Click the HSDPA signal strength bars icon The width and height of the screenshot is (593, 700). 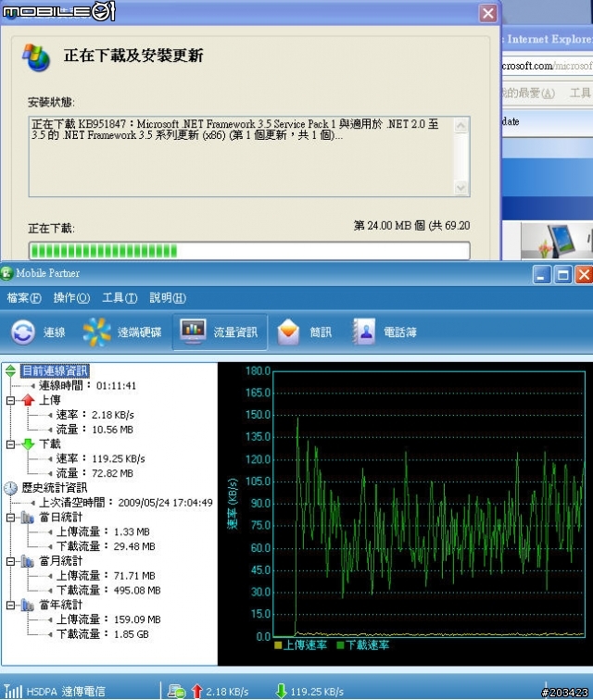(13, 691)
